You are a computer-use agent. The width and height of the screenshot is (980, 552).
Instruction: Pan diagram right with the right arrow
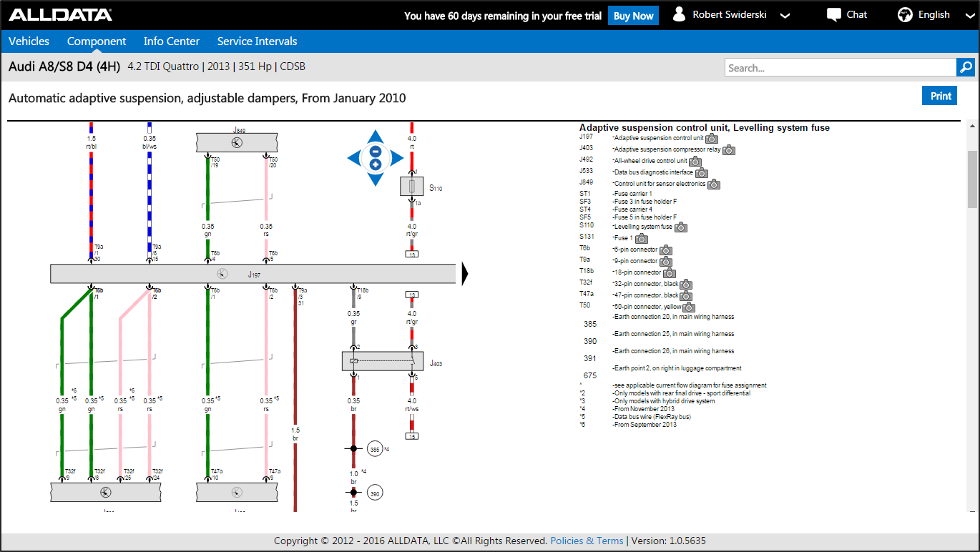(396, 158)
